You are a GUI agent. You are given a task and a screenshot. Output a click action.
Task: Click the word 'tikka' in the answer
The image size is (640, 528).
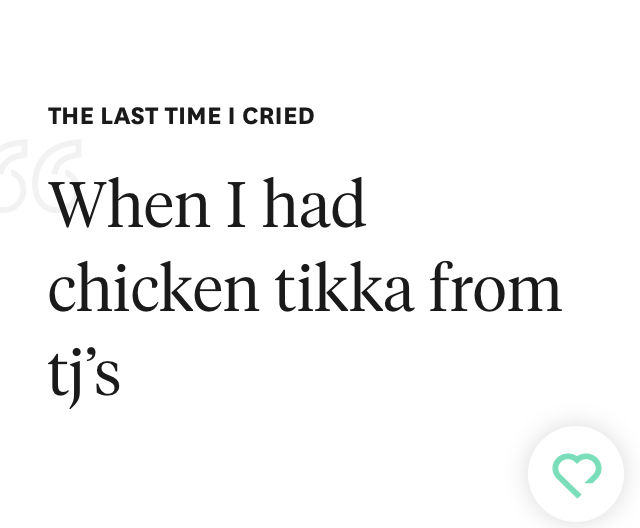(x=343, y=287)
